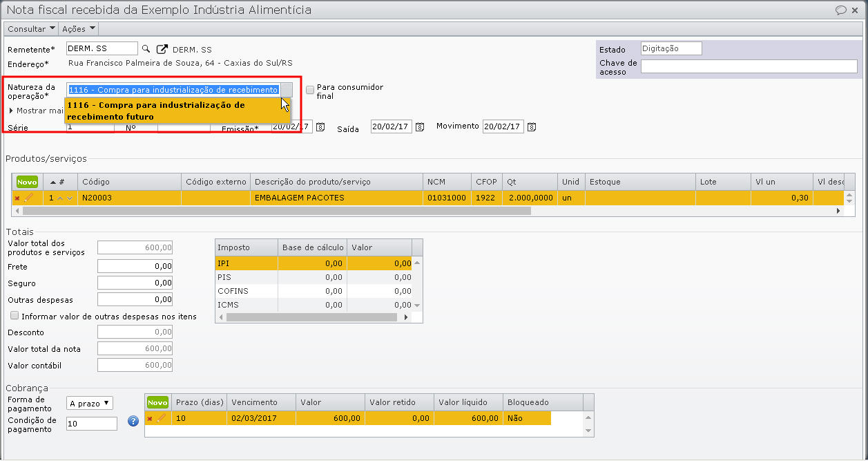Screen dimensions: 868x461
Task: Open the sender record external-link icon
Action: pos(162,49)
